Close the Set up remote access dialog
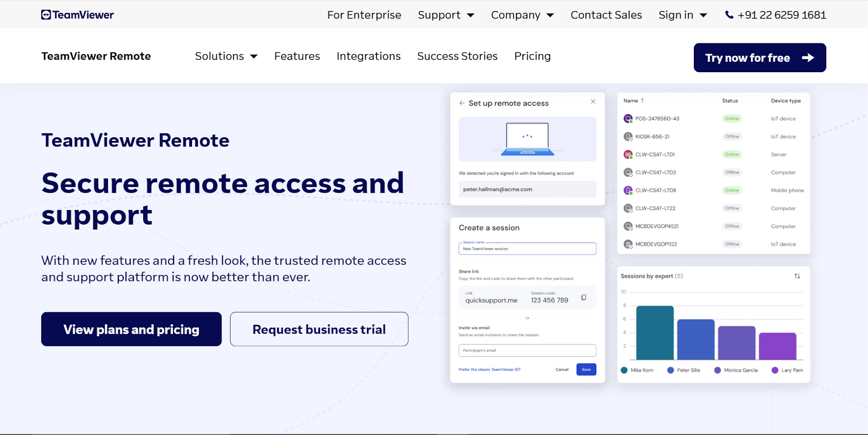 593,101
